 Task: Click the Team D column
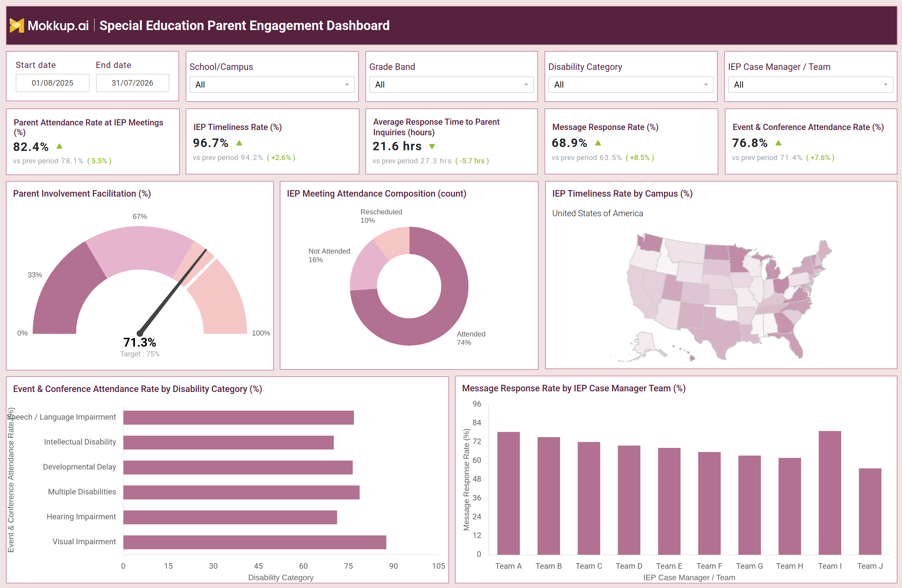point(629,500)
